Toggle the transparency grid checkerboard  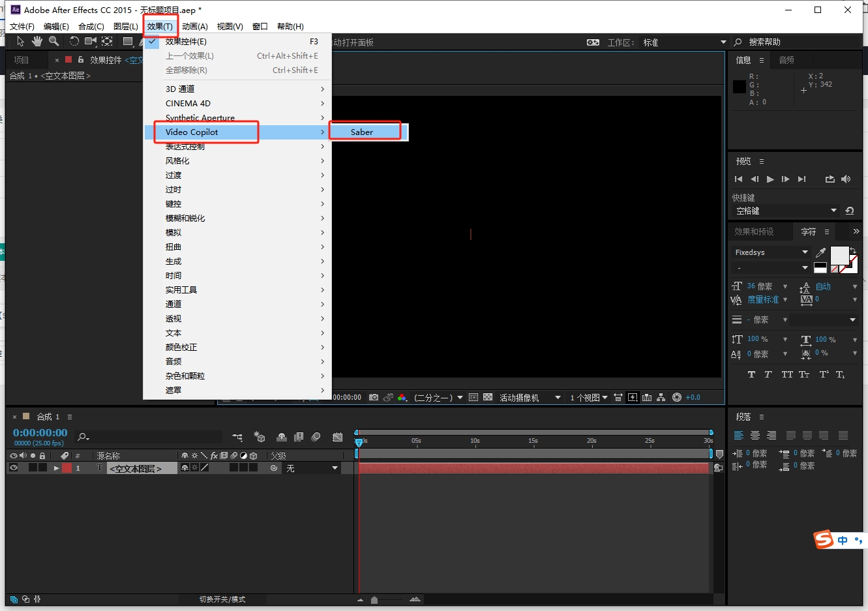tap(488, 397)
